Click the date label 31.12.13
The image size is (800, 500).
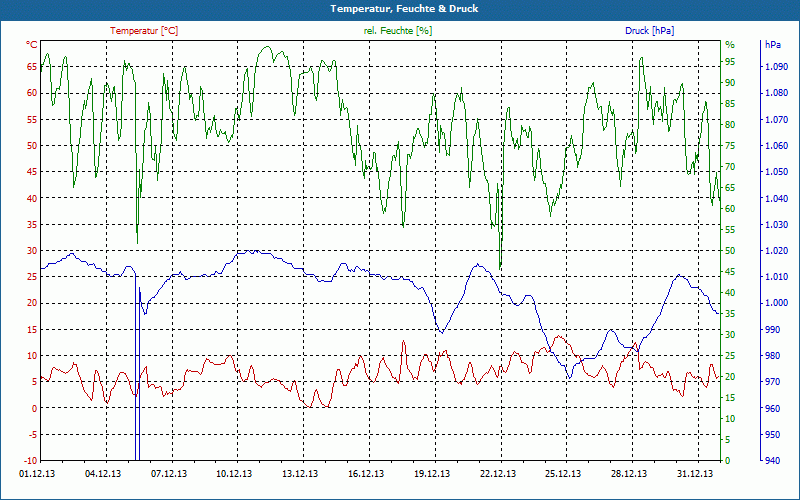(695, 474)
